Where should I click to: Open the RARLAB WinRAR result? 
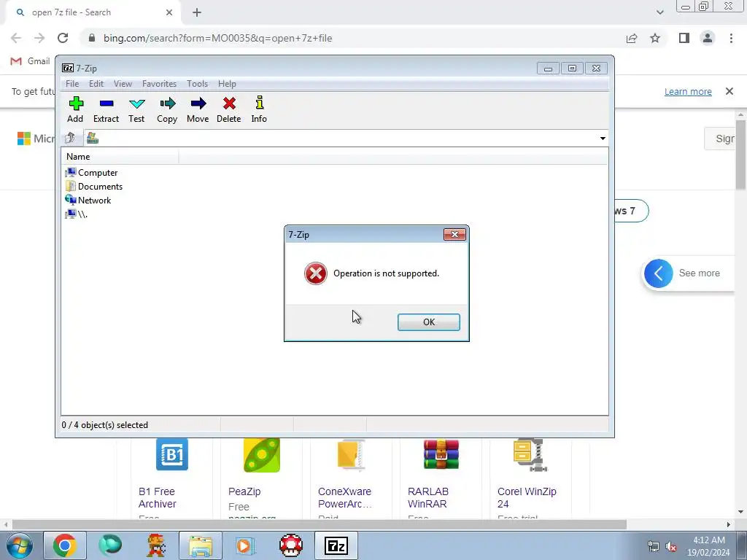(427, 497)
